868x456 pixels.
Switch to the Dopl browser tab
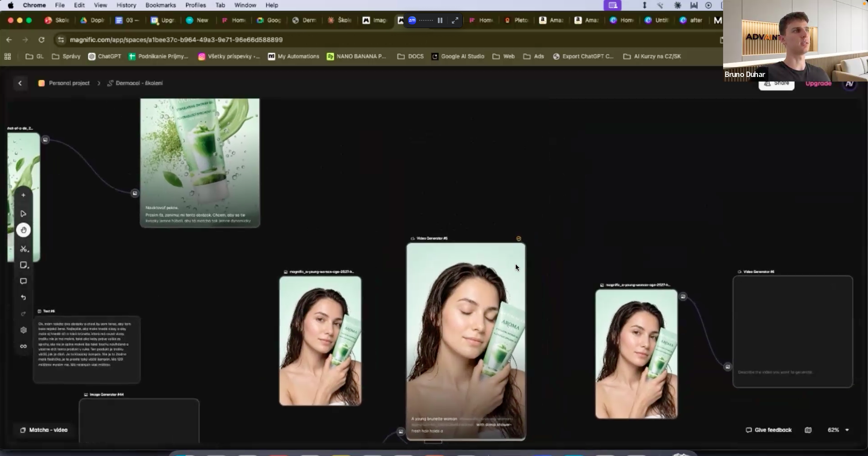click(92, 20)
